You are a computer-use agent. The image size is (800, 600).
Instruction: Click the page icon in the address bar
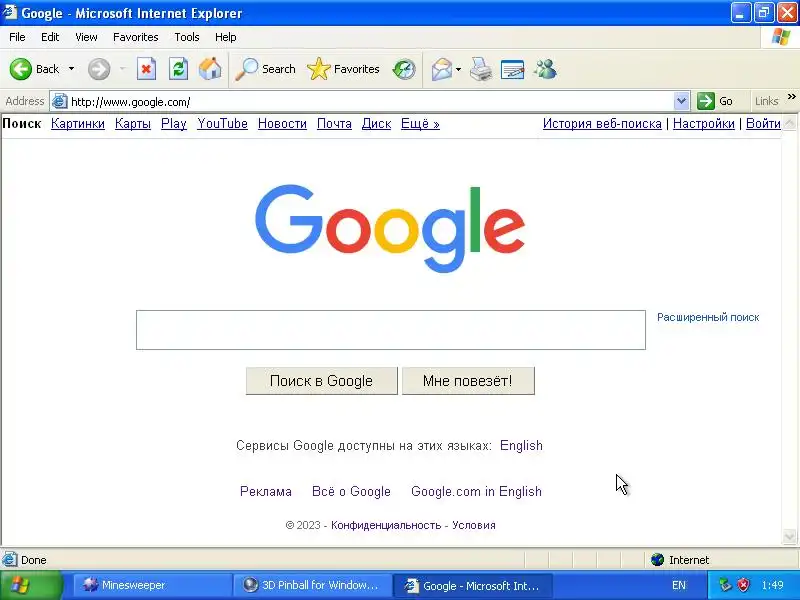[x=60, y=102]
